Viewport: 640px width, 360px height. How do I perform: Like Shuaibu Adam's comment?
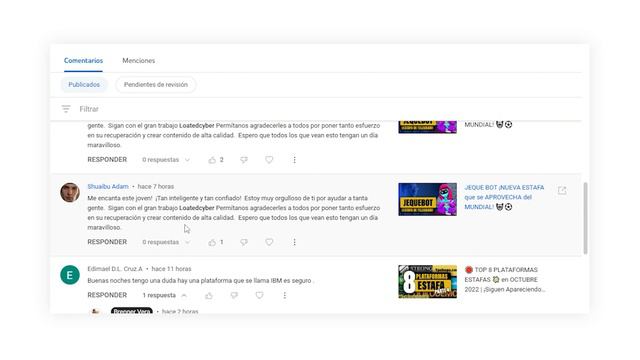coord(212,242)
